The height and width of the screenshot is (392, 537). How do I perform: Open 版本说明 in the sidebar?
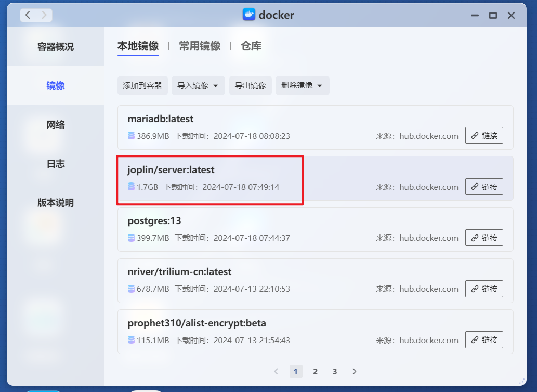point(55,203)
